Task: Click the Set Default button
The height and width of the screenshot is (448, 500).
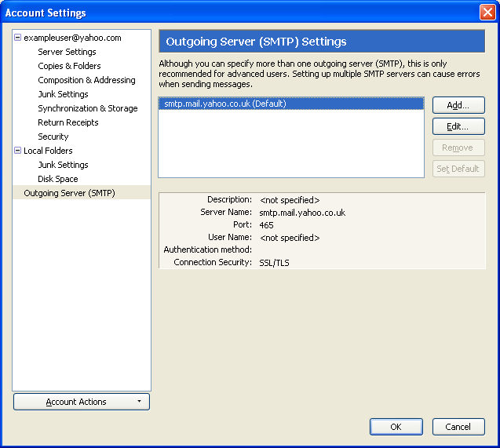Action: tap(458, 169)
